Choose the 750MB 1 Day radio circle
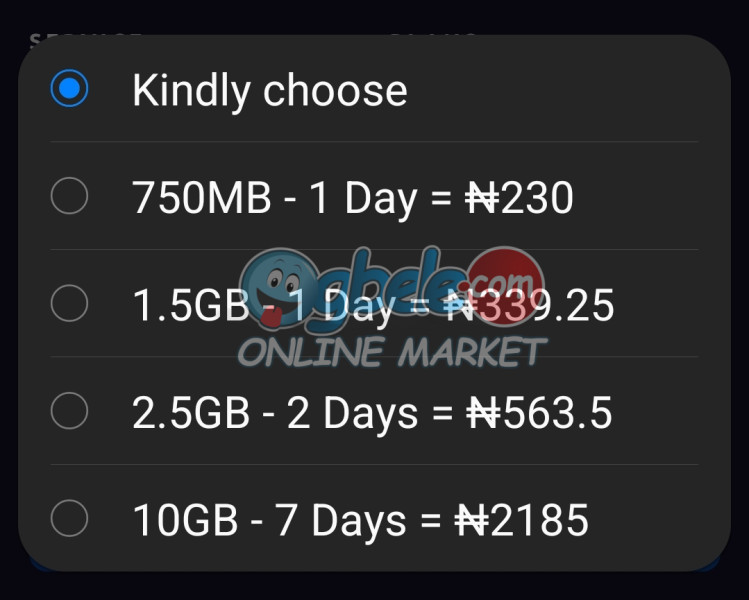This screenshot has height=600, width=749. click(x=69, y=196)
